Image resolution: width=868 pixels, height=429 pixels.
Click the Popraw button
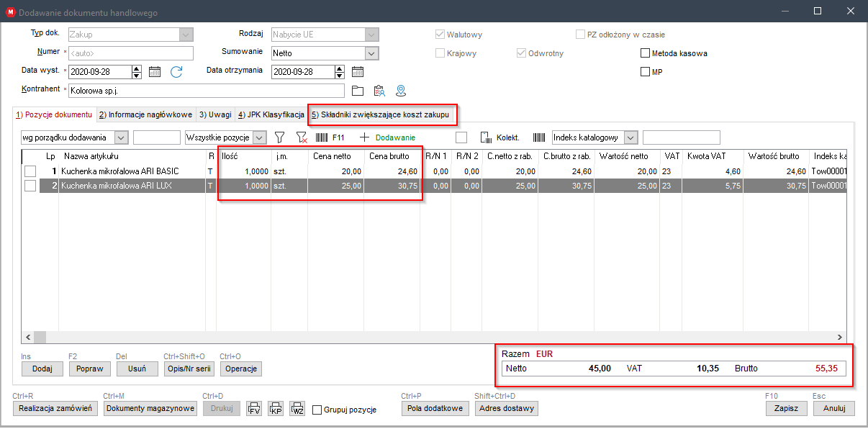[x=89, y=369]
